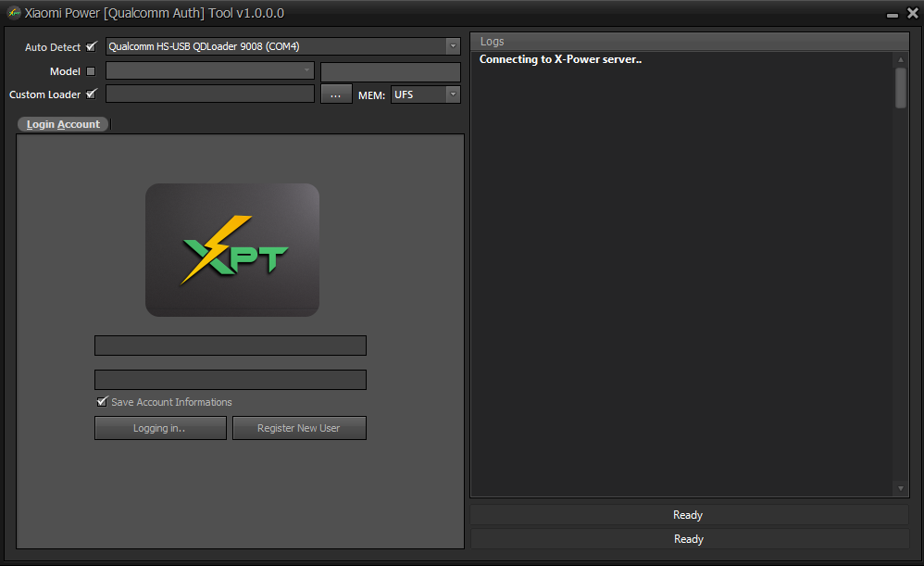924x566 pixels.
Task: Click the XPT lightning logo image
Action: tap(232, 249)
